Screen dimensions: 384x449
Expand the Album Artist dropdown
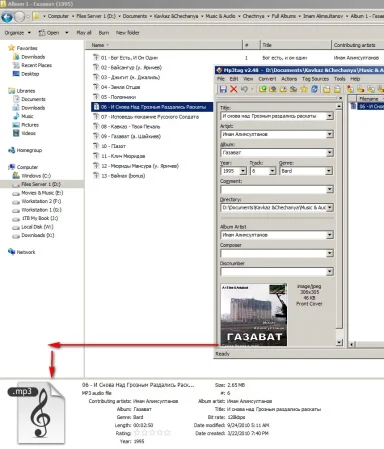tap(329, 235)
